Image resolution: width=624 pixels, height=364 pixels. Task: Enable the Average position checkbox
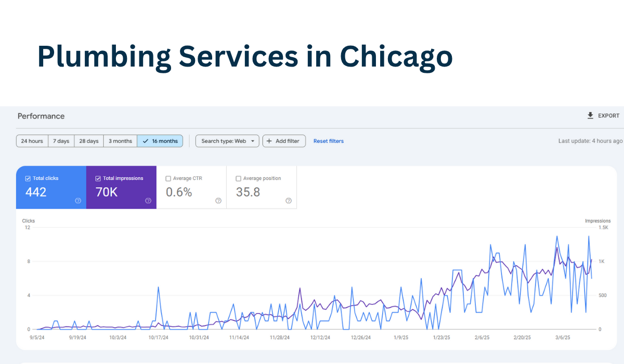(238, 178)
